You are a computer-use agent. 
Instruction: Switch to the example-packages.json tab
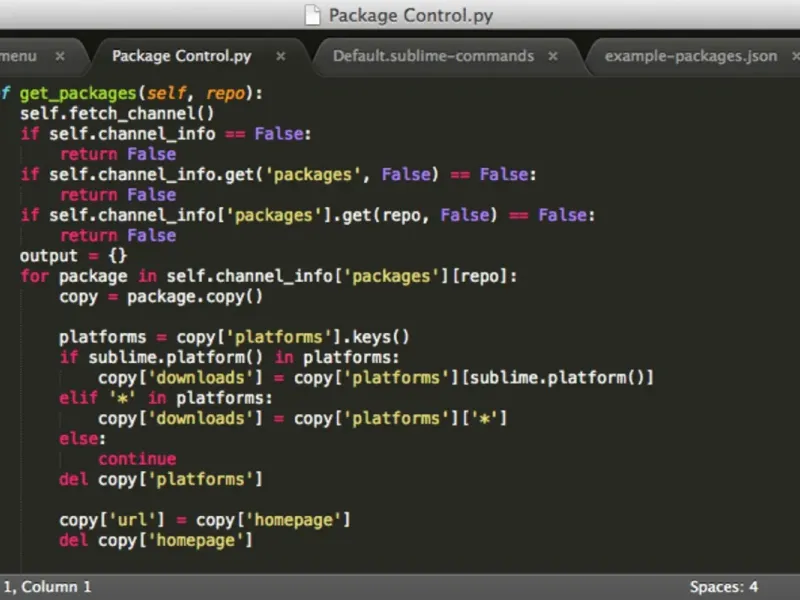(691, 56)
